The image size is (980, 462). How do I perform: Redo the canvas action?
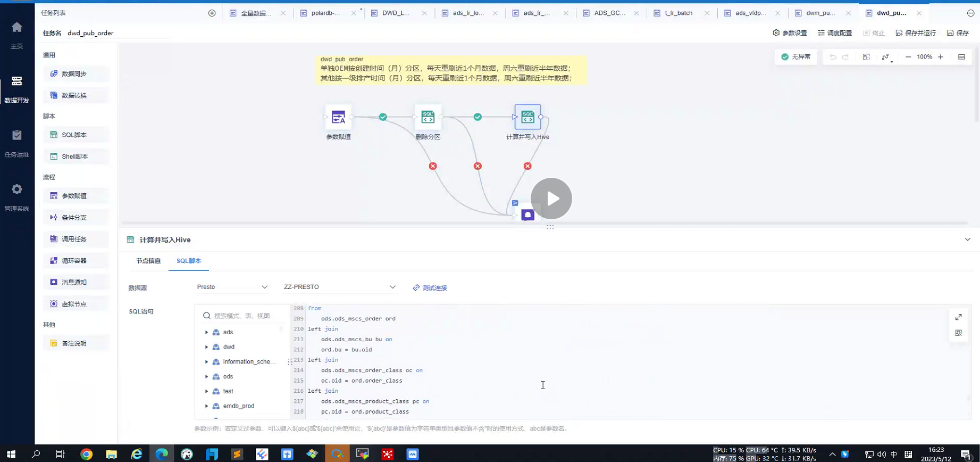(x=845, y=57)
